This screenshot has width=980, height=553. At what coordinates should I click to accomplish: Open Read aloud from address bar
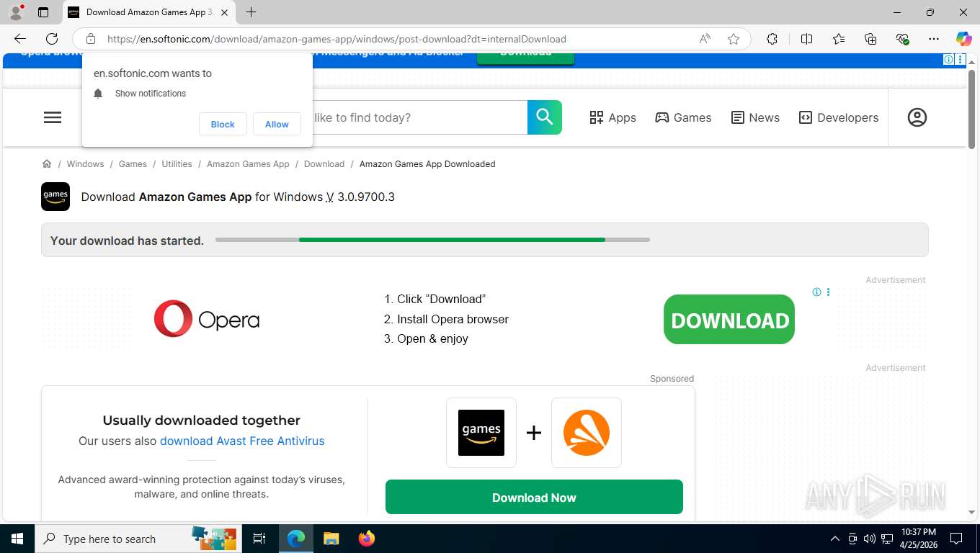(705, 39)
